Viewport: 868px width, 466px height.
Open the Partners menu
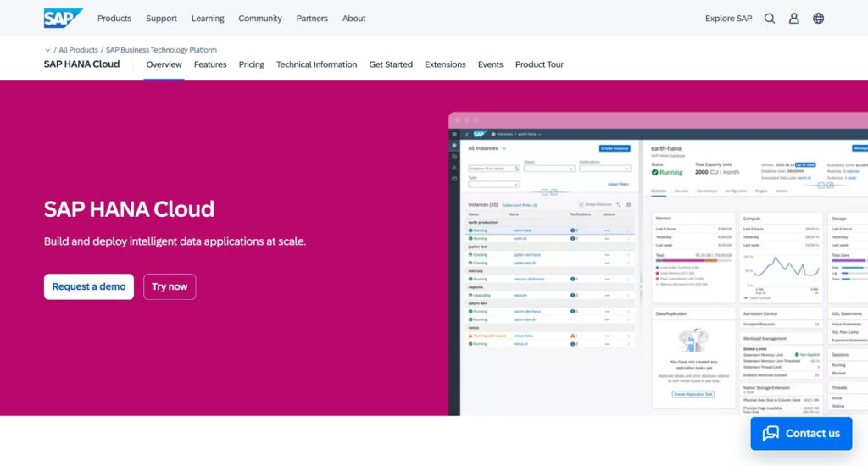[x=312, y=19]
